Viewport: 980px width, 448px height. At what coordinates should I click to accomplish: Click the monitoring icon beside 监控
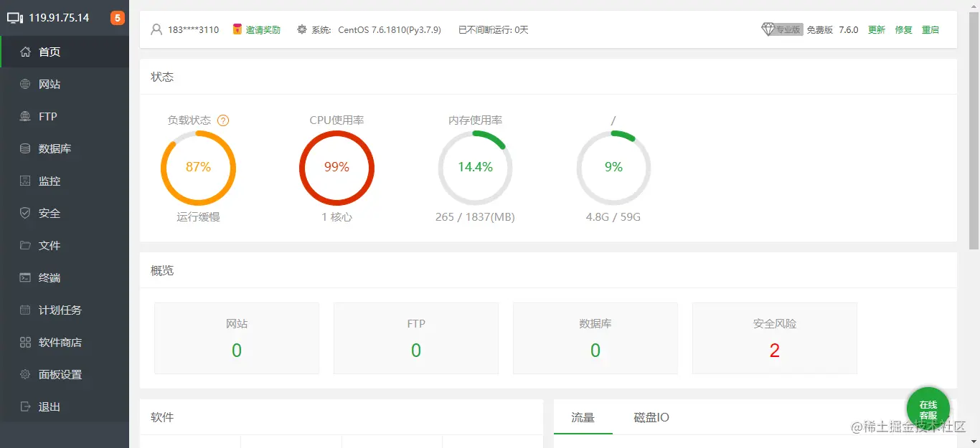click(x=25, y=181)
